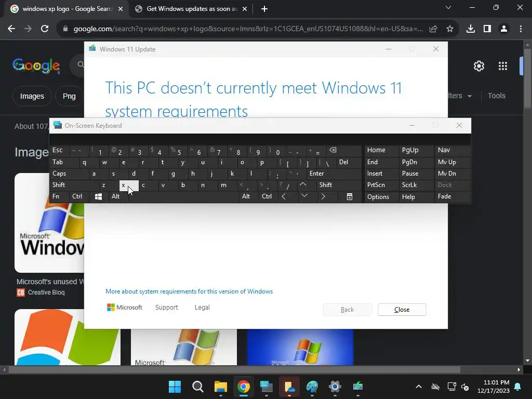Toggle right Alt key on On-Screen Keyboard

[x=248, y=196]
